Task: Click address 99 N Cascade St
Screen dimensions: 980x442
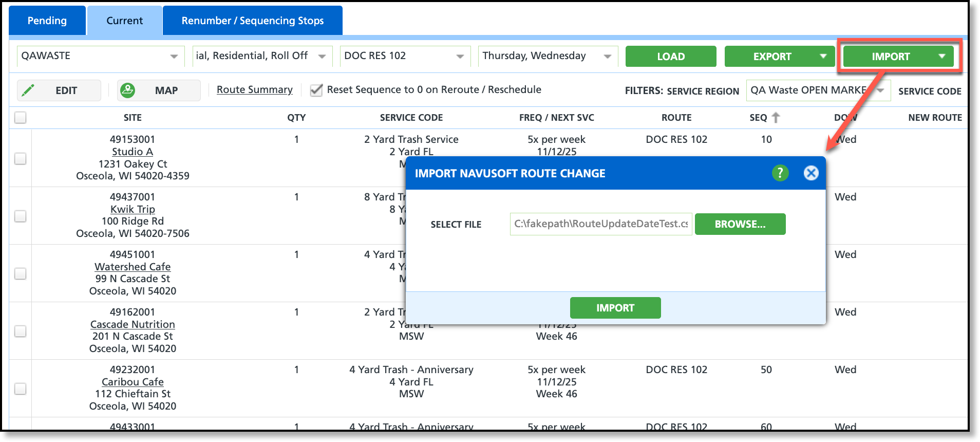Action: [x=133, y=279]
